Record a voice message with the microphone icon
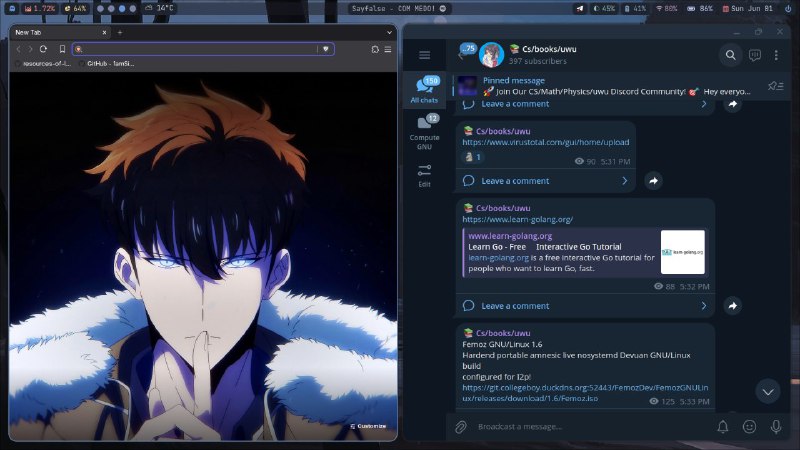Viewport: 800px width, 450px height. click(x=776, y=427)
